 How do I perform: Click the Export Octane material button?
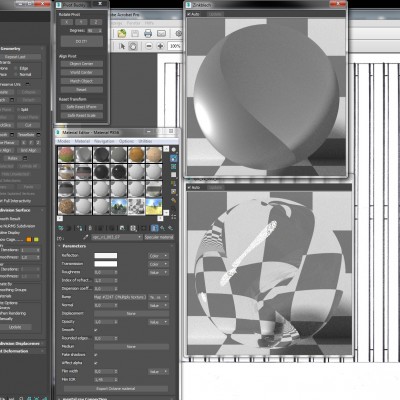click(115, 389)
